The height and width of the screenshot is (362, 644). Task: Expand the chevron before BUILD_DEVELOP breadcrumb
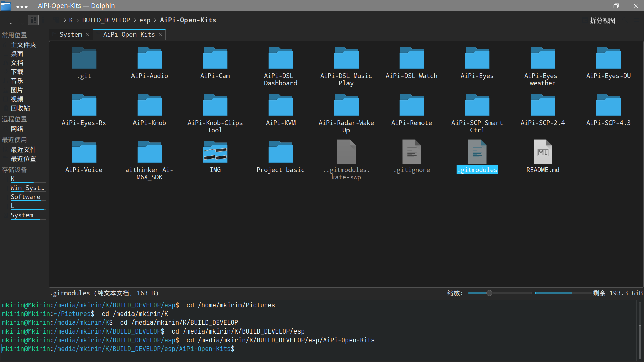78,20
